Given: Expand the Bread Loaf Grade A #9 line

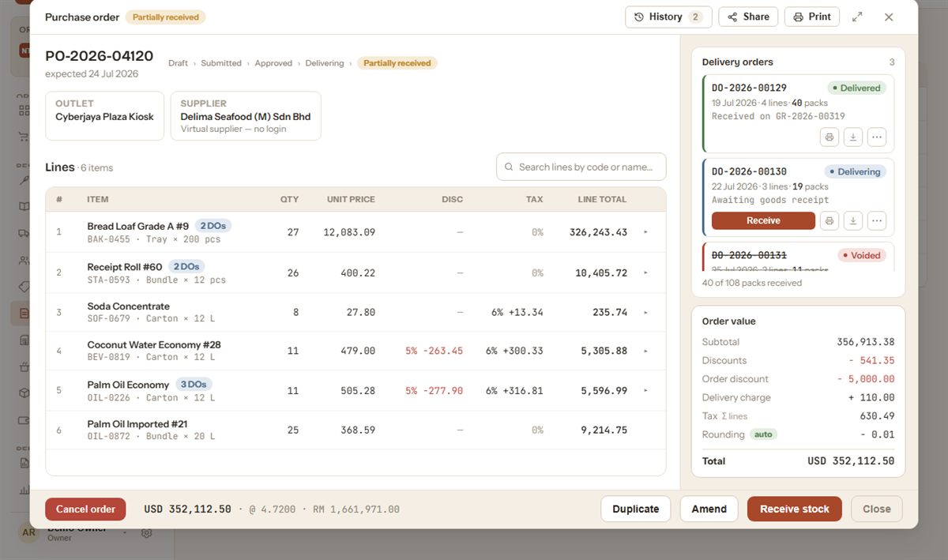Looking at the screenshot, I should [x=645, y=232].
